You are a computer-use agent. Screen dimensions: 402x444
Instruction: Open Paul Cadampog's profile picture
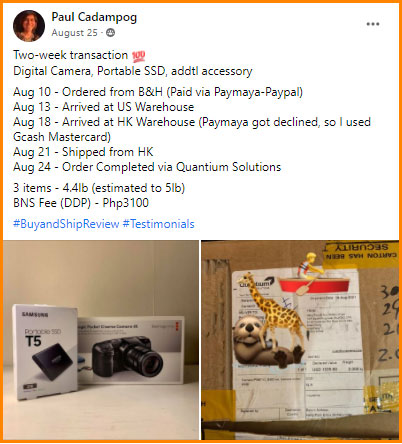[29, 26]
